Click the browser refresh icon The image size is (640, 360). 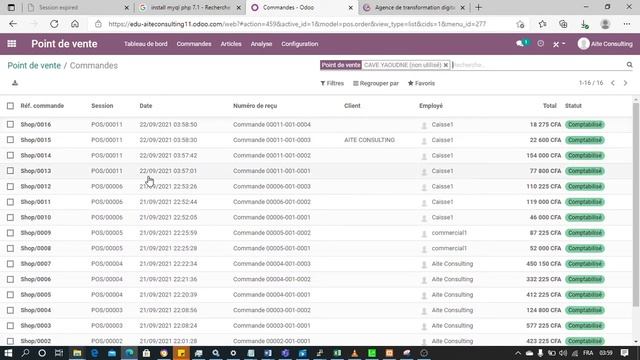(54, 24)
